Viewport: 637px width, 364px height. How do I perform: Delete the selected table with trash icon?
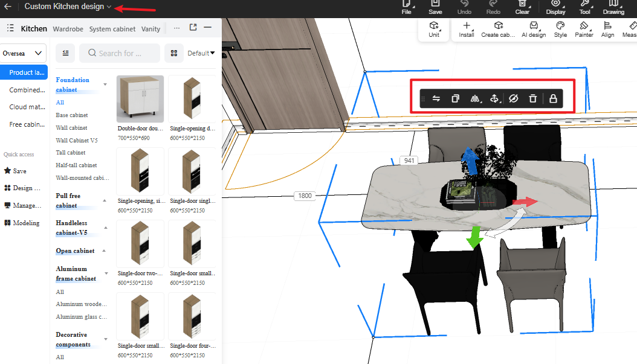point(532,98)
